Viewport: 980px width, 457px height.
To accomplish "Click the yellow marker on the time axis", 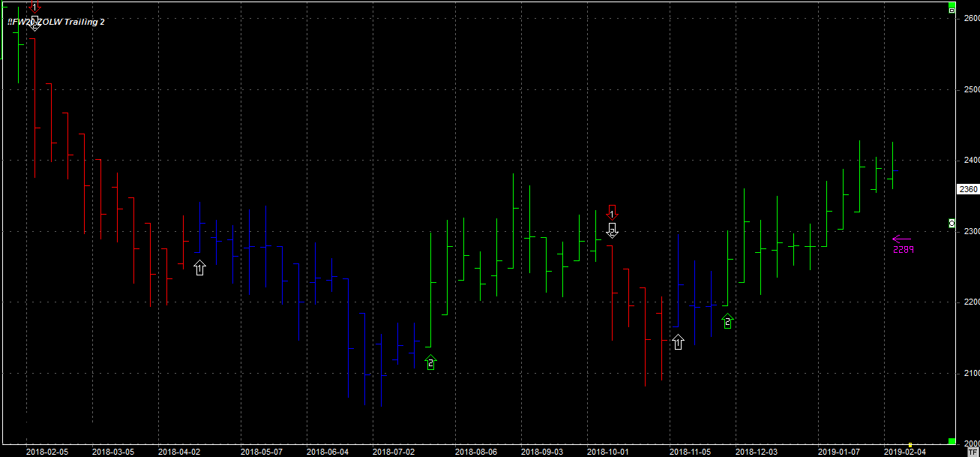I will point(910,445).
